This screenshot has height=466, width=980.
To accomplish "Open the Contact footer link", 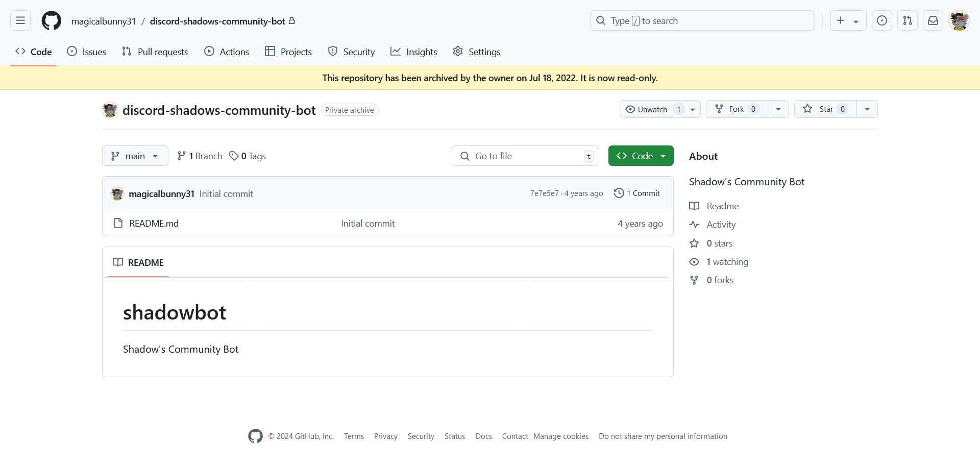I will 514,436.
